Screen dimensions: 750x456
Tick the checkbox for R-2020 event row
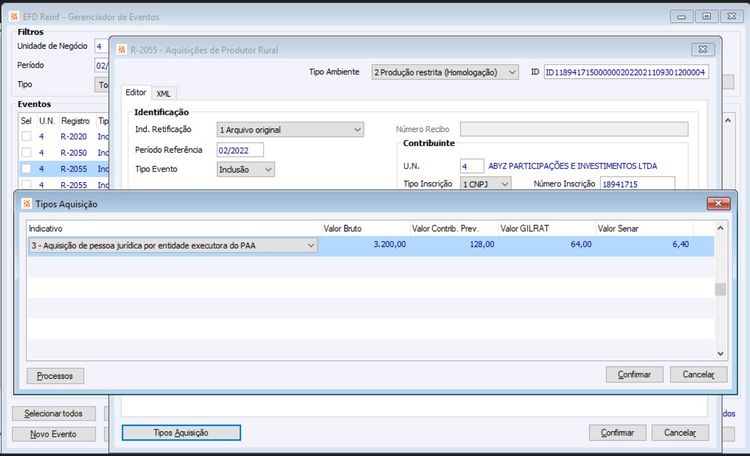(x=26, y=136)
